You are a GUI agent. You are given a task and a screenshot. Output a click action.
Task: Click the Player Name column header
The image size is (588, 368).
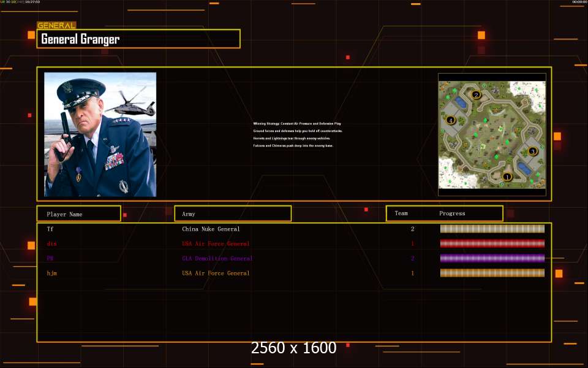[78, 214]
